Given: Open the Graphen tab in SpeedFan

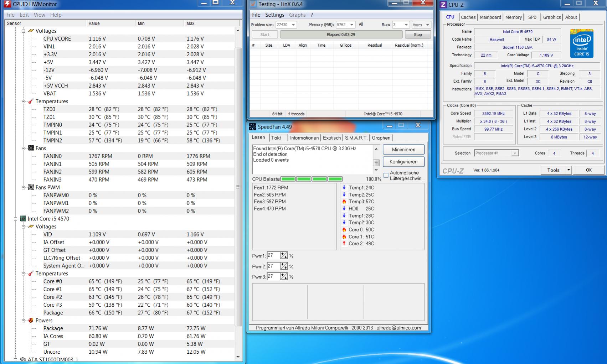Looking at the screenshot, I should (381, 138).
